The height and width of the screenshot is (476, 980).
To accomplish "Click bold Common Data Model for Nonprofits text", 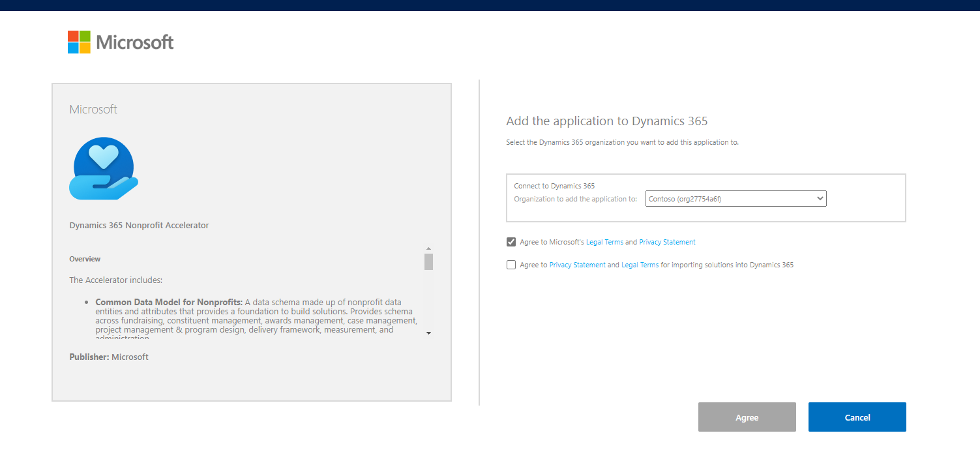I will point(169,302).
